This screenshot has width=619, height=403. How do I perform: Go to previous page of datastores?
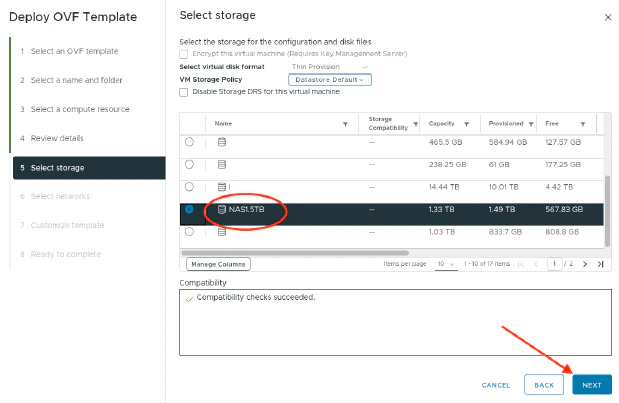click(536, 264)
